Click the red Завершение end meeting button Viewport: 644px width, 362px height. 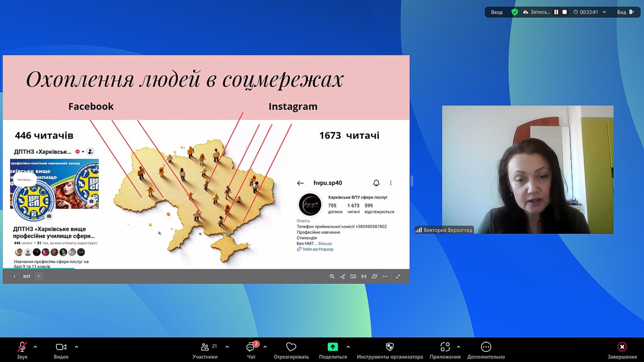pos(622,350)
